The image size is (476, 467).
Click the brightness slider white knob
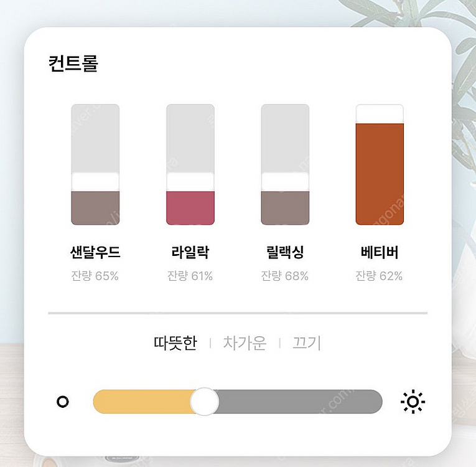[x=204, y=402]
